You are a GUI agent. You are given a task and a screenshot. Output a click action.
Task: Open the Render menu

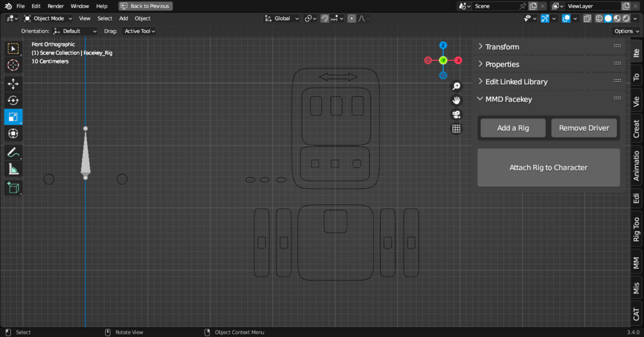(x=56, y=6)
